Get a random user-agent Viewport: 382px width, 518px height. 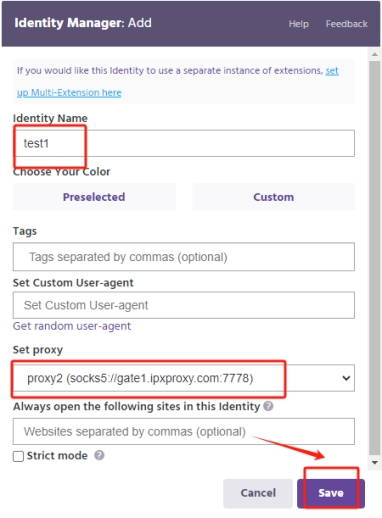click(72, 326)
